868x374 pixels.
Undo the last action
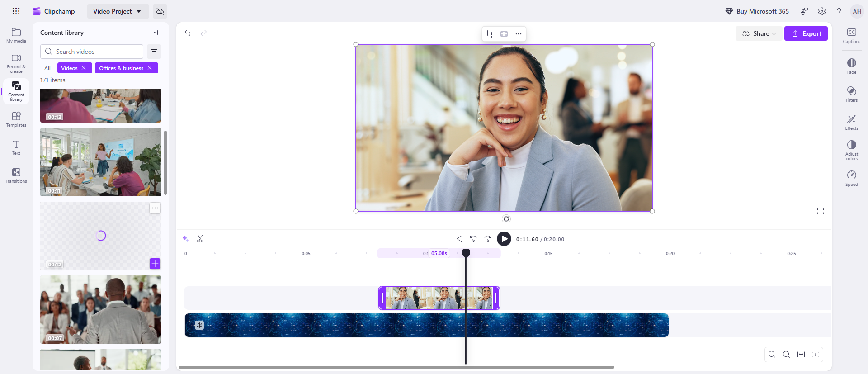pos(188,33)
